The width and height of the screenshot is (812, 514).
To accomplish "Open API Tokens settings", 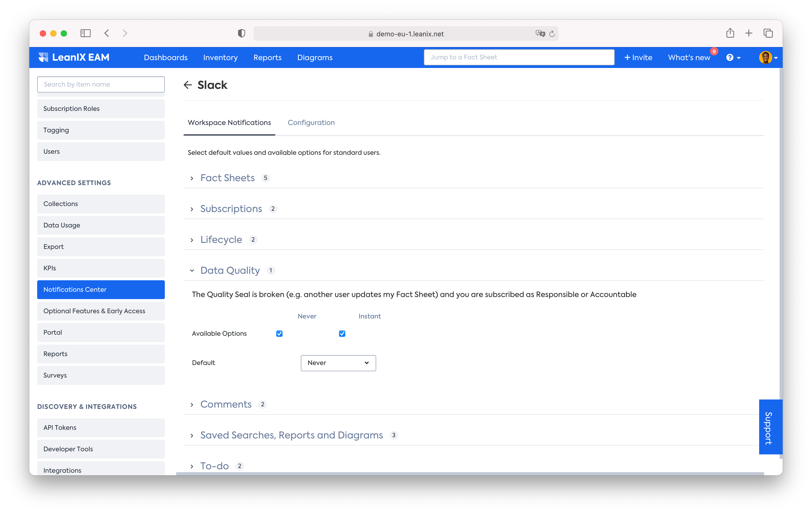I will (101, 428).
